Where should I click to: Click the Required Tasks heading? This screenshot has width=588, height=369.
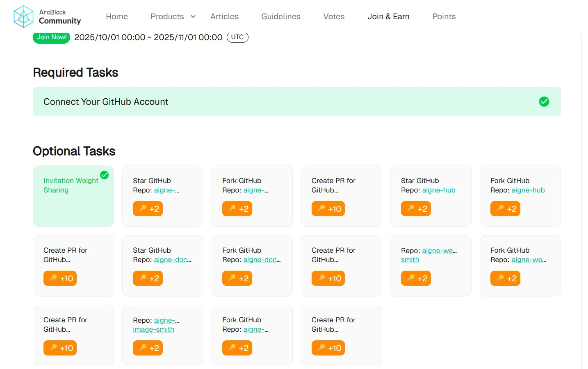click(x=75, y=72)
